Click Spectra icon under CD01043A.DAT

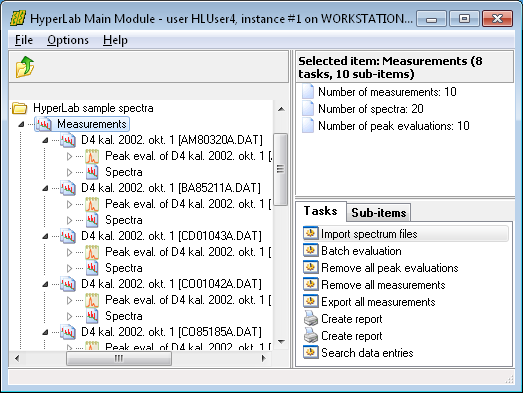[x=92, y=268]
